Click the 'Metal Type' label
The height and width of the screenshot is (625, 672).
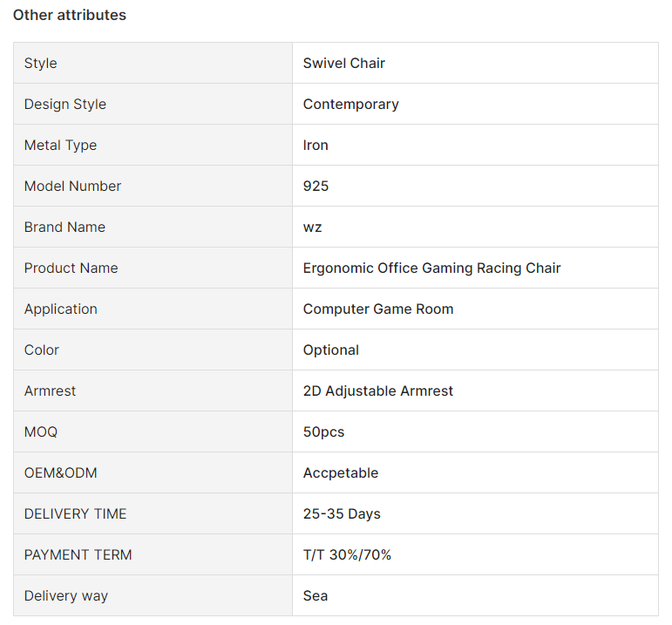60,145
